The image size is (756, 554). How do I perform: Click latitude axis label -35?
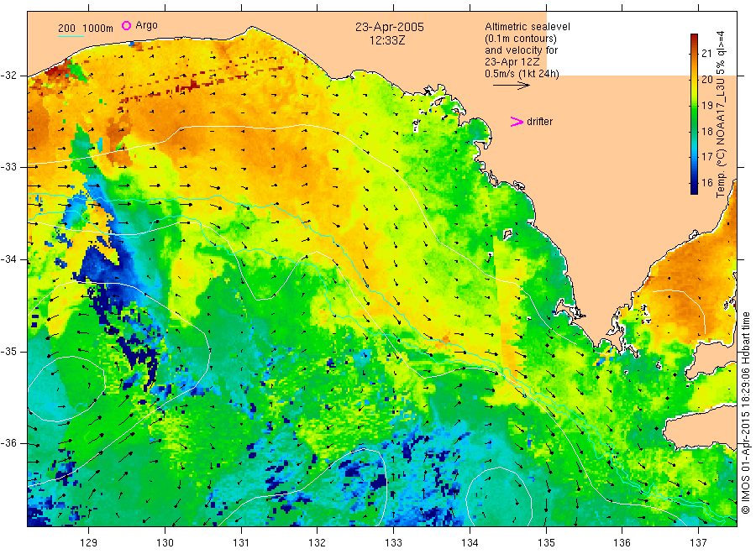(8, 352)
